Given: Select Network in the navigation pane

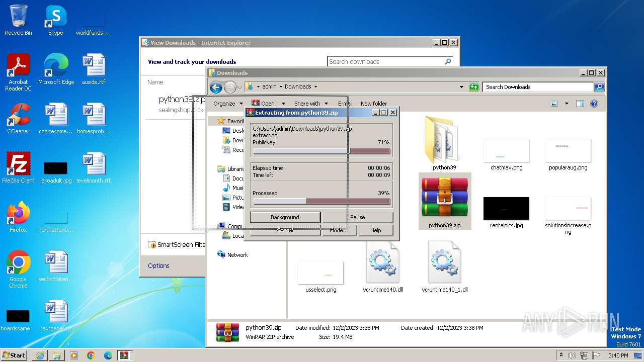Looking at the screenshot, I should 237,255.
